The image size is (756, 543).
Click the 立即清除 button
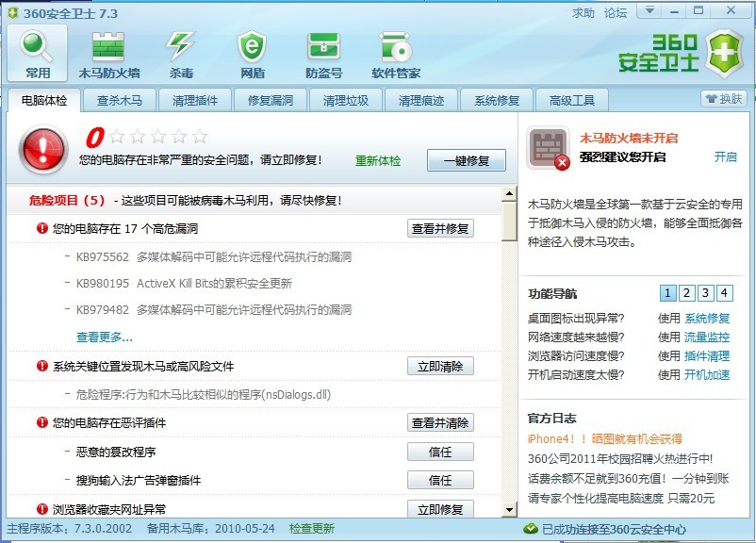[440, 366]
